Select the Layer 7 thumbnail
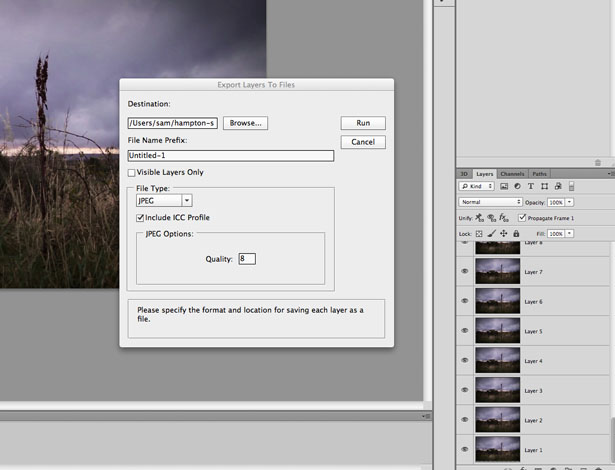Image resolution: width=615 pixels, height=470 pixels. tap(498, 271)
